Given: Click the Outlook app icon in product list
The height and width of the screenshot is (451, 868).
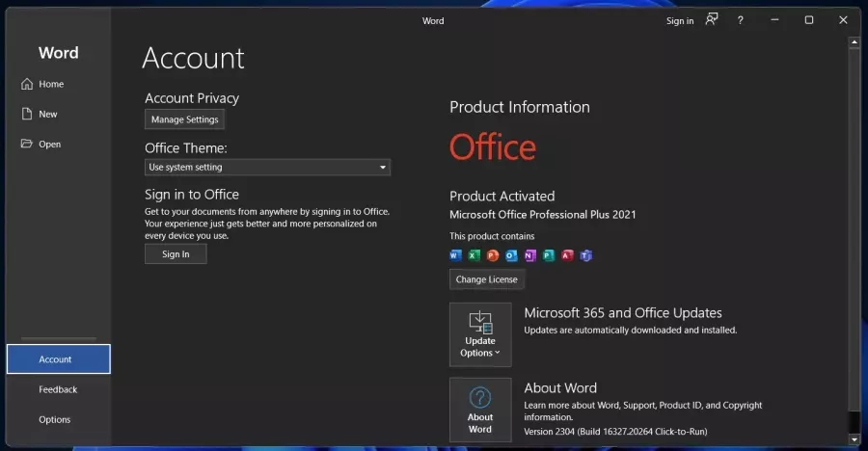Looking at the screenshot, I should pos(511,255).
